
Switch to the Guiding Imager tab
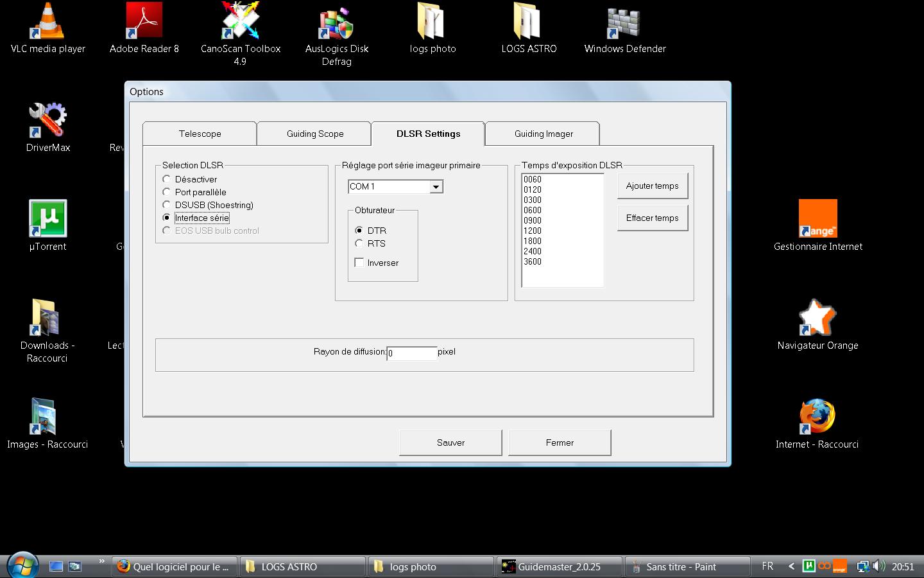point(543,134)
